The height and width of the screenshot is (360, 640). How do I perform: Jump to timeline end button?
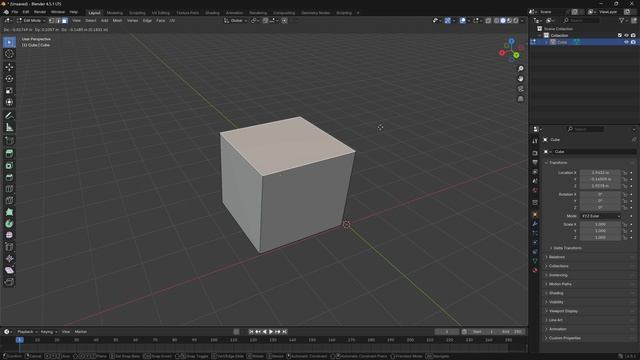[x=285, y=332]
